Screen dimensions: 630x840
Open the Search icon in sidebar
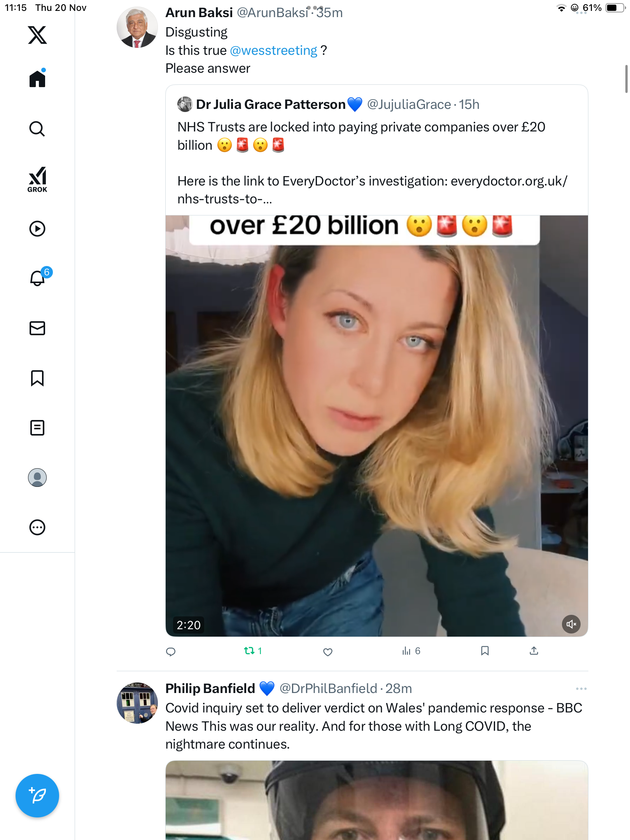pyautogui.click(x=37, y=129)
